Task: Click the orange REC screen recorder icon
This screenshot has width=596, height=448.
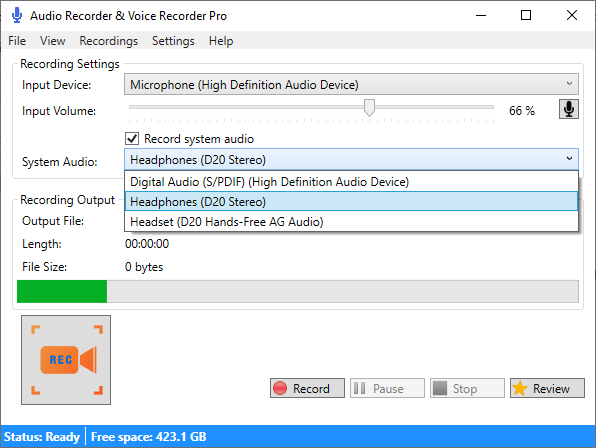Action: click(x=66, y=360)
